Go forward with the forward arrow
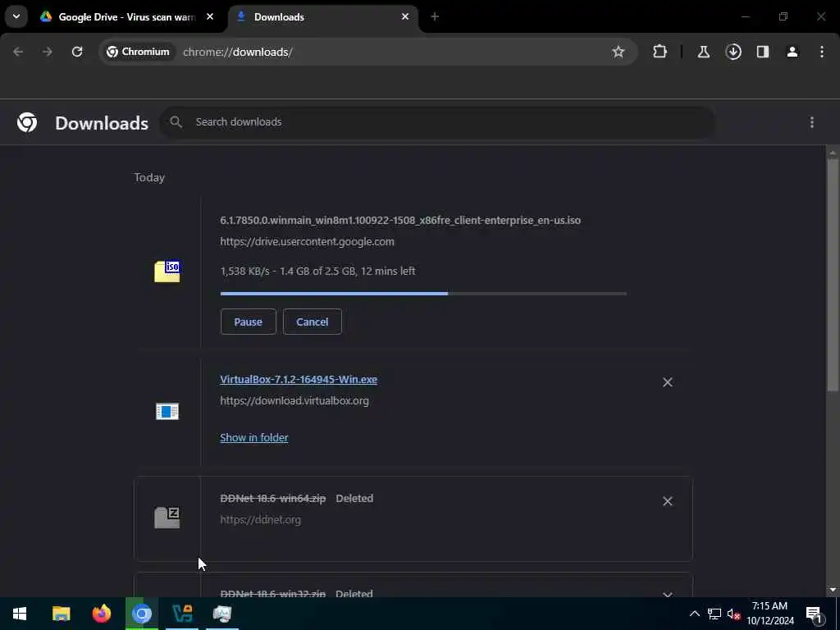 pyautogui.click(x=48, y=52)
